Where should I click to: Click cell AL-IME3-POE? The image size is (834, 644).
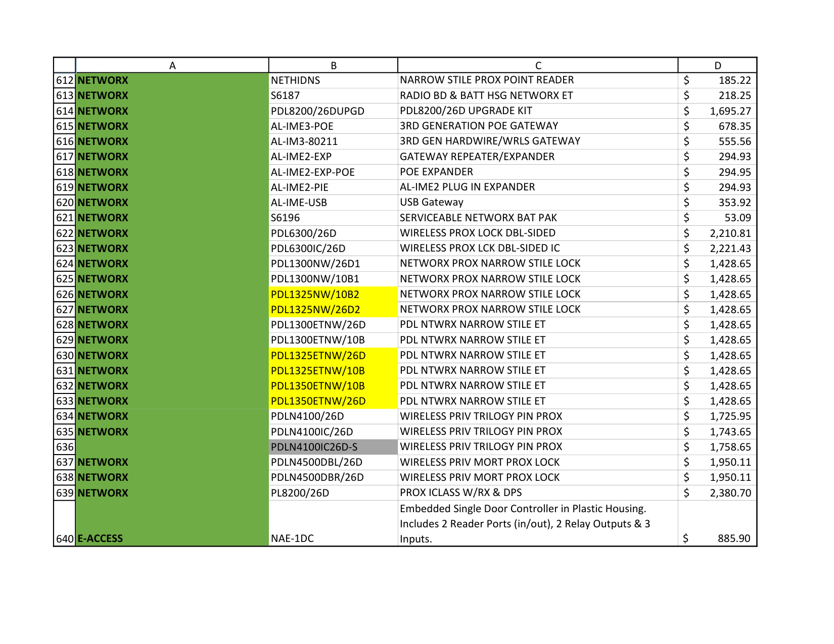pos(334,126)
